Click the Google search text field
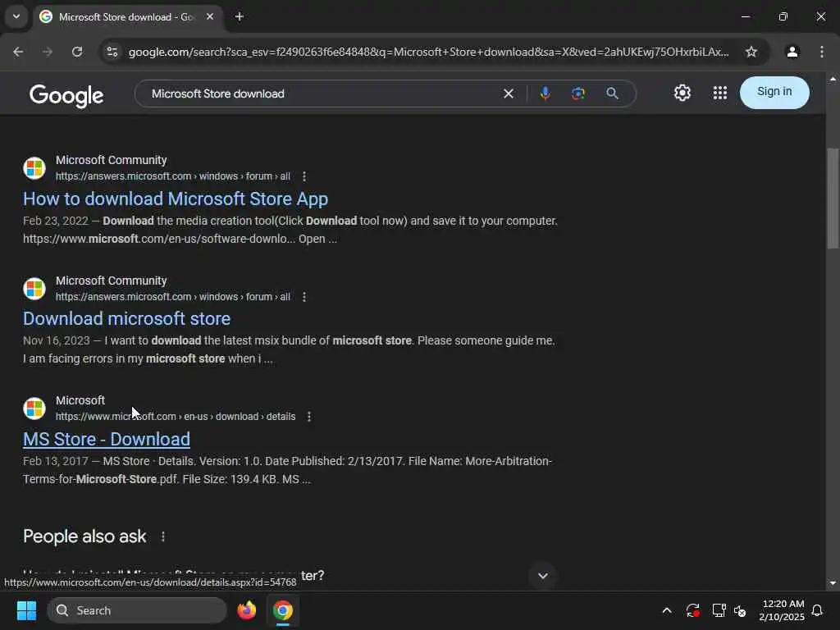840x630 pixels. click(322, 94)
